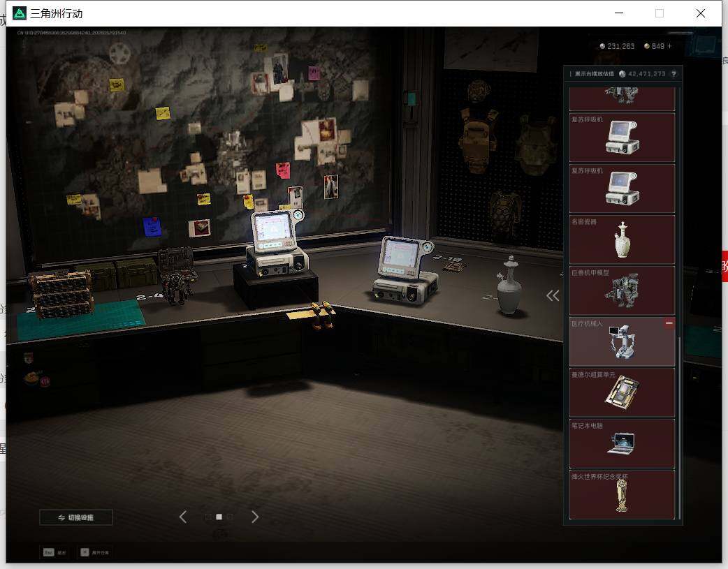Image resolution: width=728 pixels, height=569 pixels.
Task: Select the third page indicator dot
Action: (x=231, y=517)
